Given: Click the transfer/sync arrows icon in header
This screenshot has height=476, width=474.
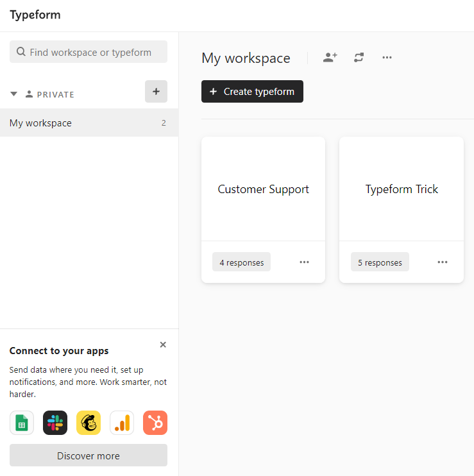Looking at the screenshot, I should pos(359,57).
